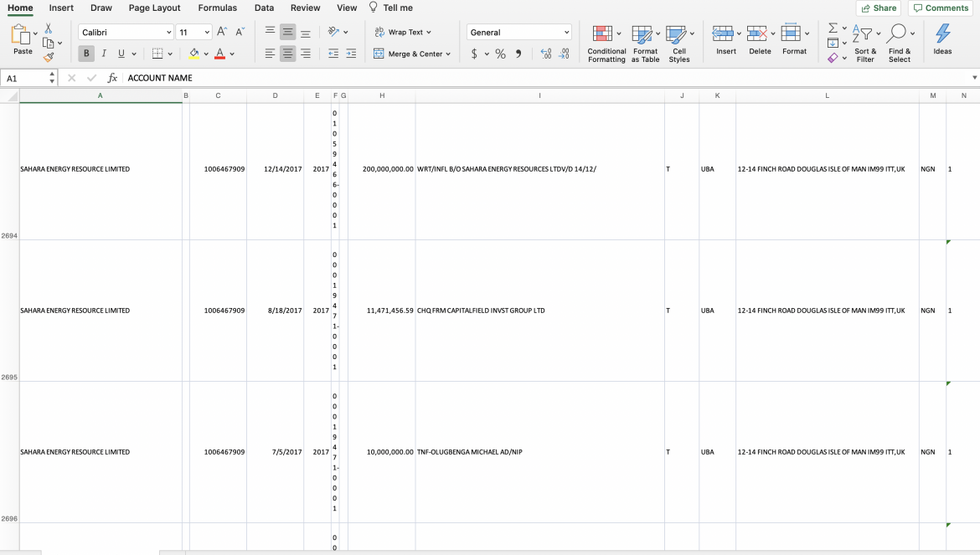Increase font size with large A icon
Screen dimensions: 980x555
(x=222, y=32)
